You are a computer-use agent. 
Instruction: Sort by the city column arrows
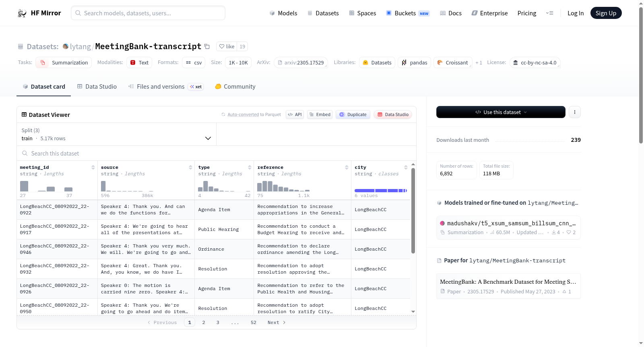(x=406, y=167)
